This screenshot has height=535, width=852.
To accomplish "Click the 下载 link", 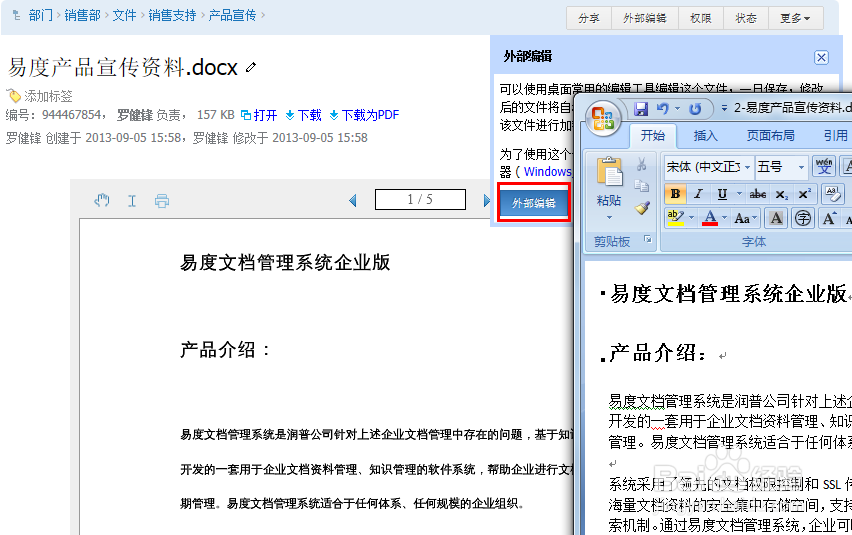I will (304, 115).
